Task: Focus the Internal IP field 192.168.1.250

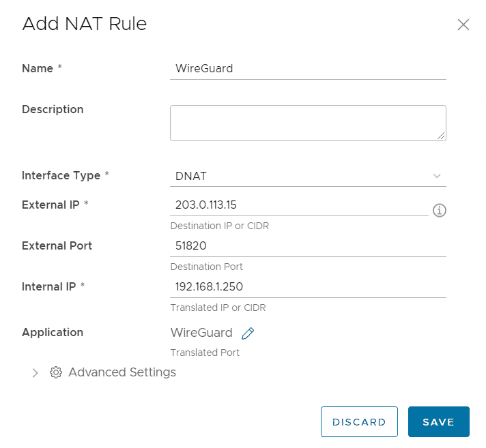Action: coord(308,287)
